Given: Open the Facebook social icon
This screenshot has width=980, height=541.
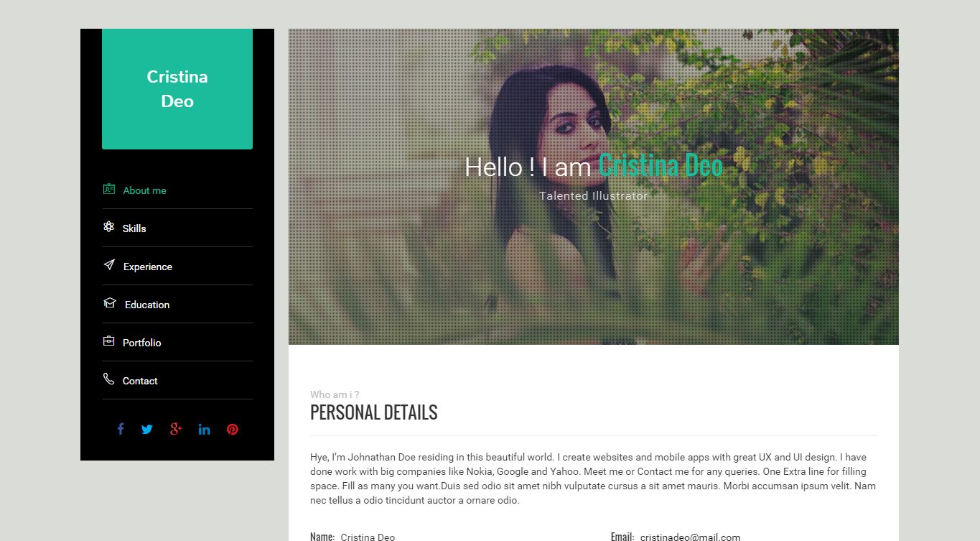Looking at the screenshot, I should click(121, 429).
